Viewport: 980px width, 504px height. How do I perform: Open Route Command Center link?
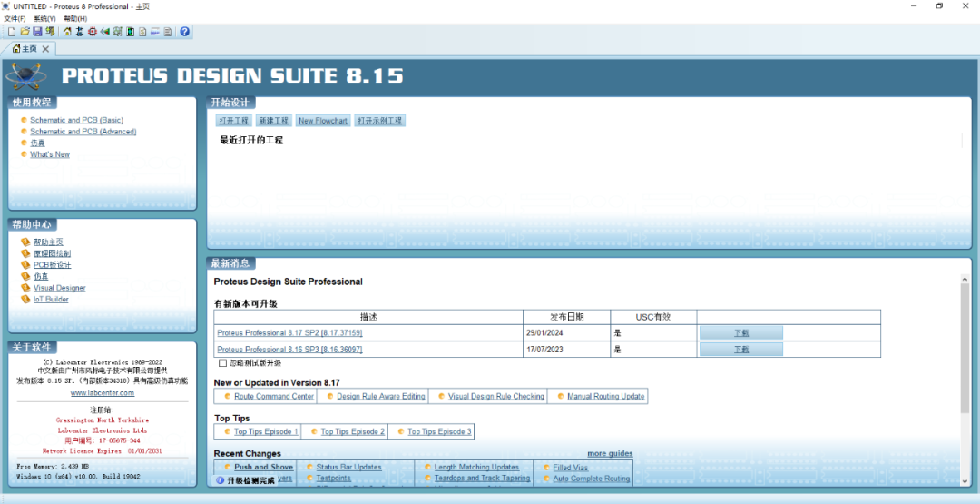point(274,397)
